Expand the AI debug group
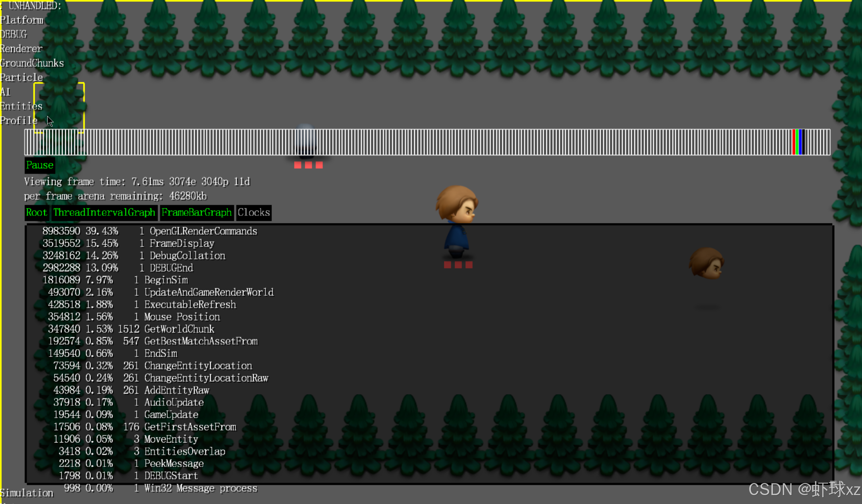 tap(5, 92)
